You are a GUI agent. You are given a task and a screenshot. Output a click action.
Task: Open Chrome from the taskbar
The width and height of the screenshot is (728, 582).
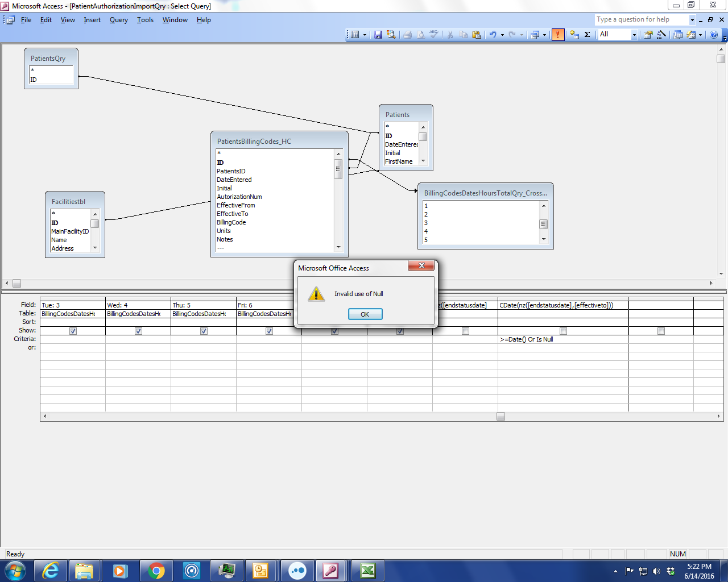156,571
